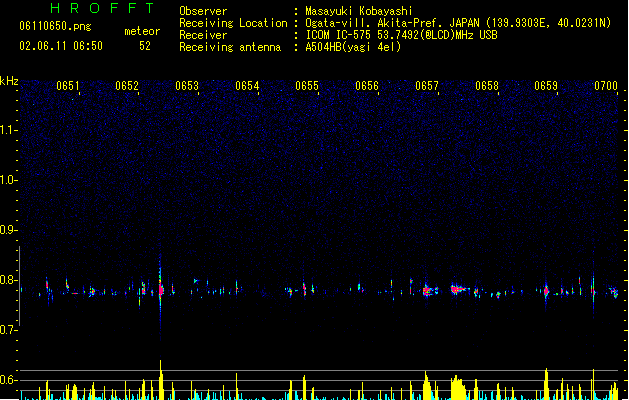Click the 0.6 kHz axis label
Viewport: 629px width, 400px height.
click(8, 380)
